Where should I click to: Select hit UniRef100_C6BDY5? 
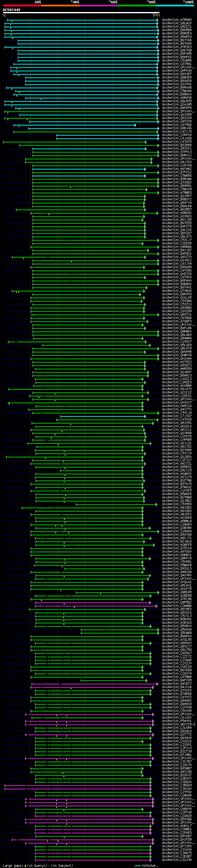tap(177, 809)
